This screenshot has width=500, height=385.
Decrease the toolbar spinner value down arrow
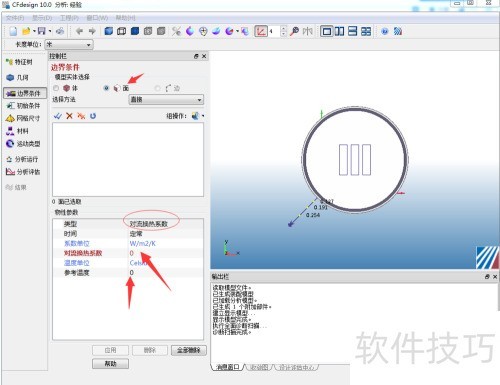coord(284,34)
